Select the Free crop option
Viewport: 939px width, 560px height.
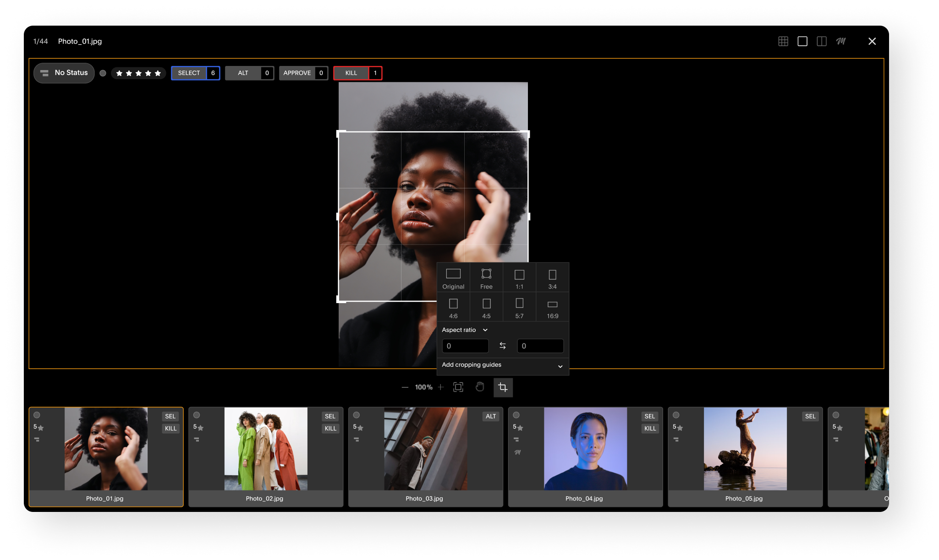coord(486,278)
